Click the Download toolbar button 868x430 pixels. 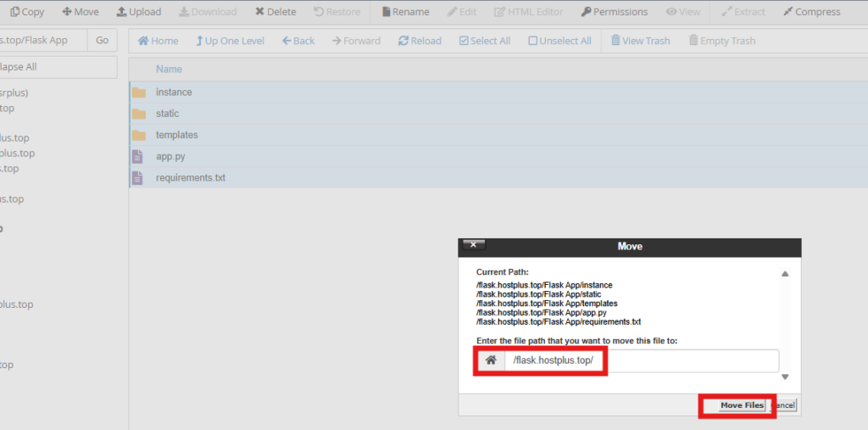tap(208, 12)
